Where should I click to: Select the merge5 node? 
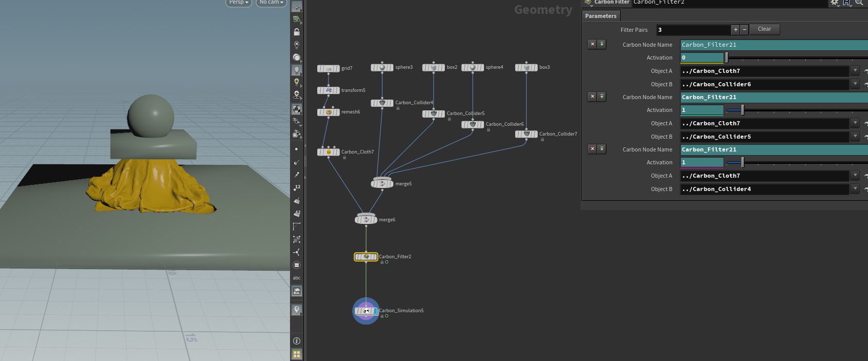click(382, 184)
